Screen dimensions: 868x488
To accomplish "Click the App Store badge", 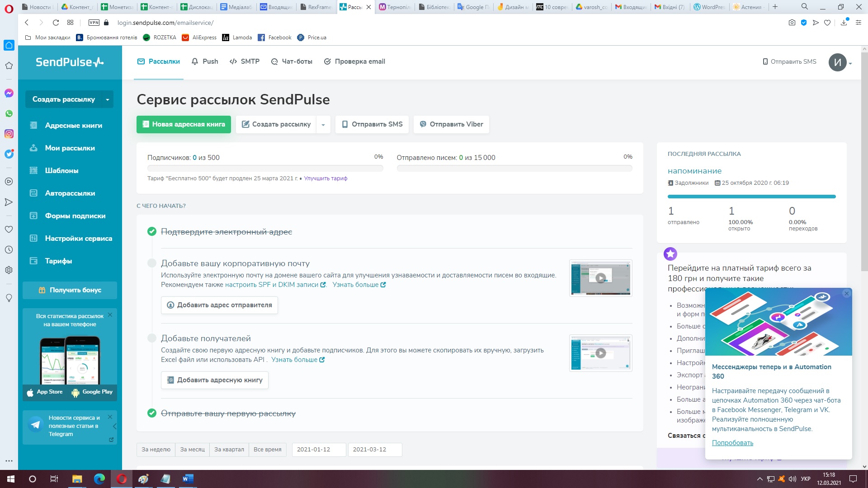I will [45, 392].
